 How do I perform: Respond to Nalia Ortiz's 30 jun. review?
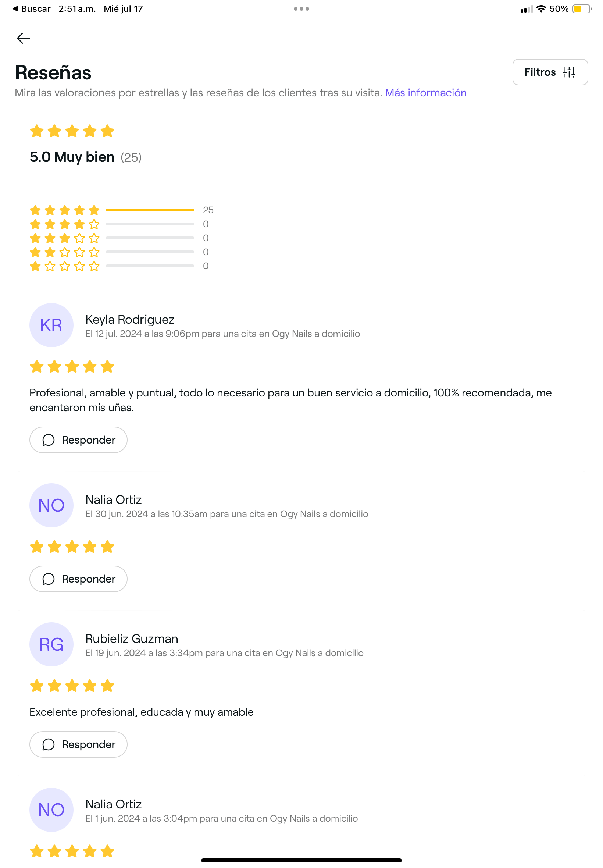click(79, 579)
